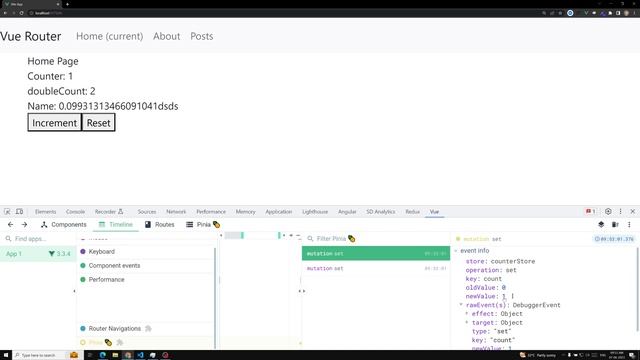Open the Home (current) nav link
The width and height of the screenshot is (640, 360).
pyautogui.click(x=109, y=36)
